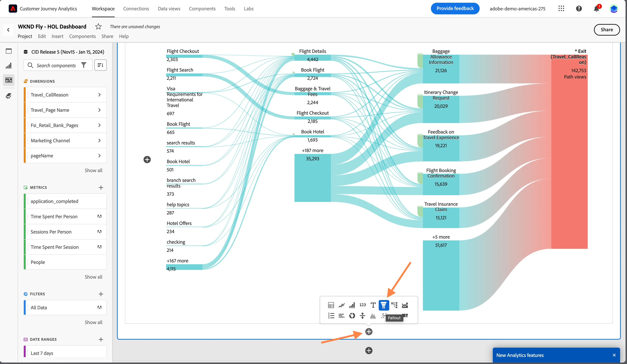Screen dimensions: 627x364
Task: Expand Fsi_Retail_Bank_Pages dimension chevron
Action: pyautogui.click(x=99, y=125)
